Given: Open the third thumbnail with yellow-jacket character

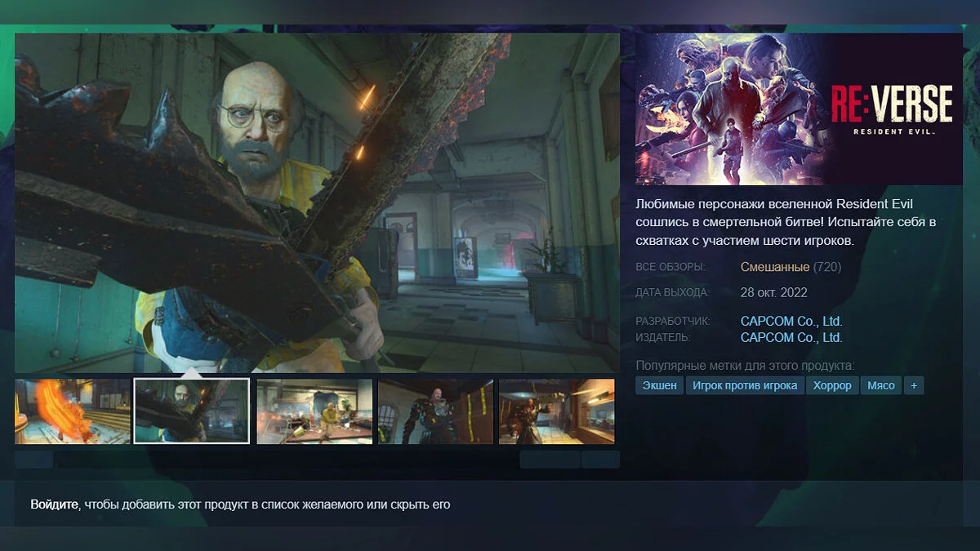Looking at the screenshot, I should point(314,411).
